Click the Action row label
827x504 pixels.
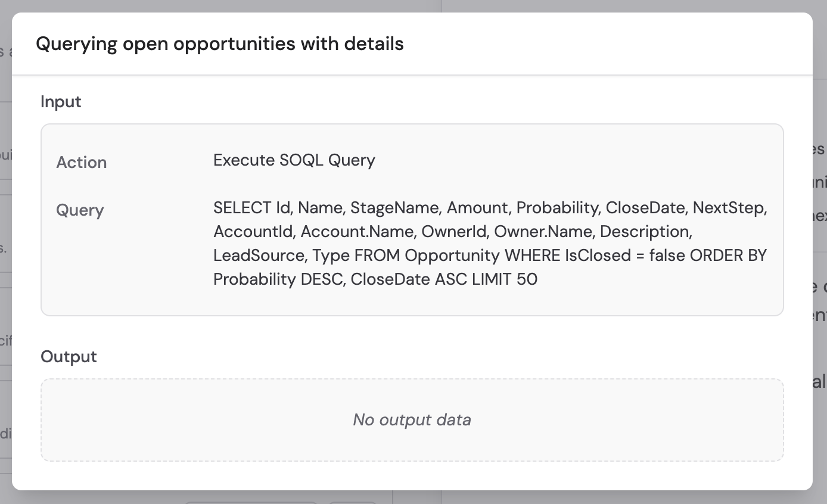[81, 162]
